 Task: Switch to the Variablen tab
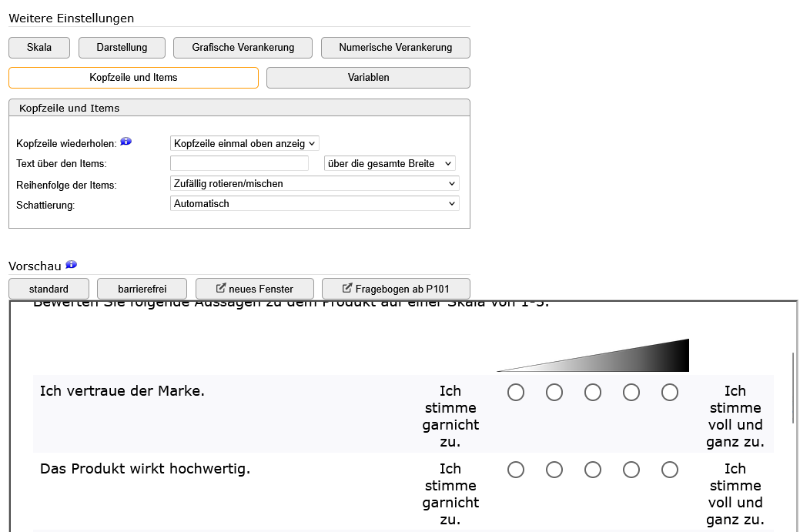(368, 78)
